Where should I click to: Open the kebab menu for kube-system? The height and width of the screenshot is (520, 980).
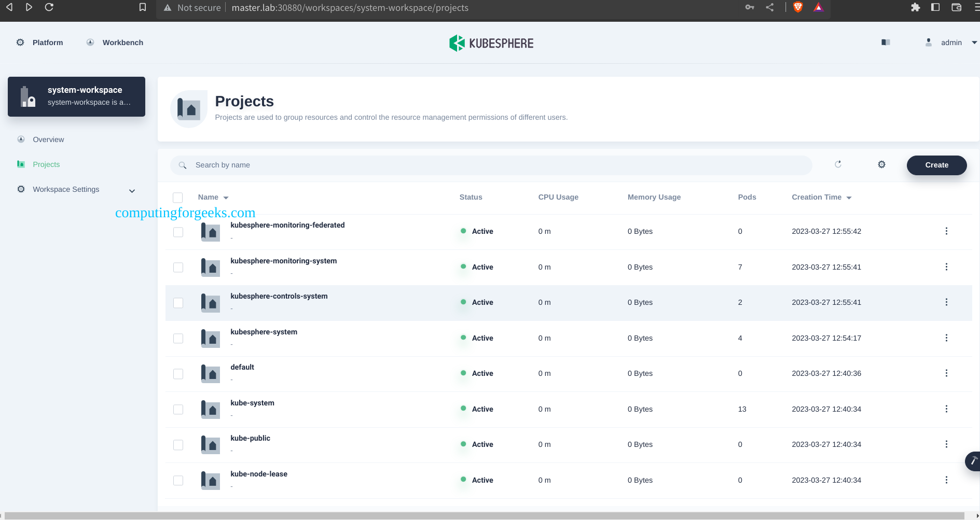(946, 409)
